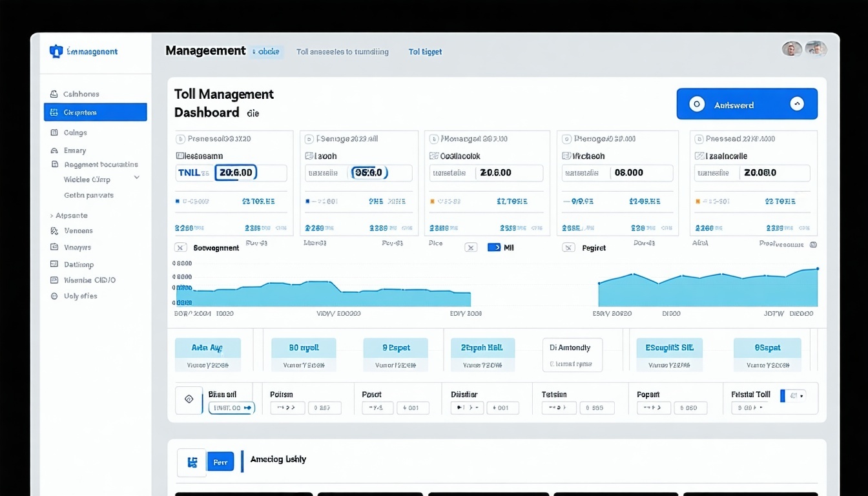This screenshot has height=496, width=868.
Task: Switch to the Tol tigget tab
Action: coord(424,52)
